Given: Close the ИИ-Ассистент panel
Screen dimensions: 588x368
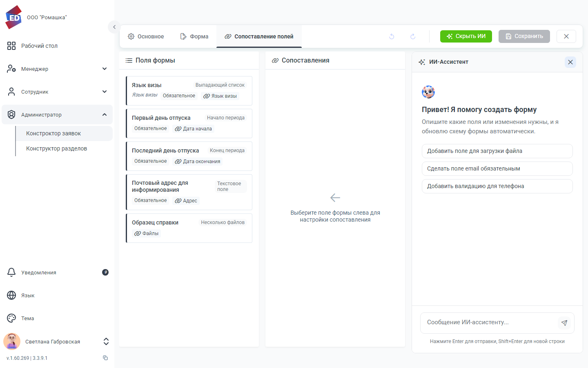Looking at the screenshot, I should point(570,62).
